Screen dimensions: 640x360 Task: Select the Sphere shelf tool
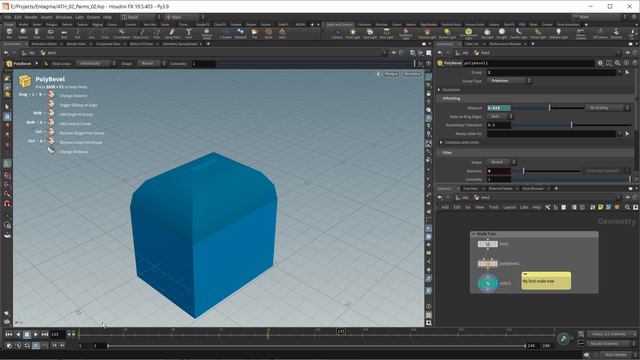(x=23, y=33)
